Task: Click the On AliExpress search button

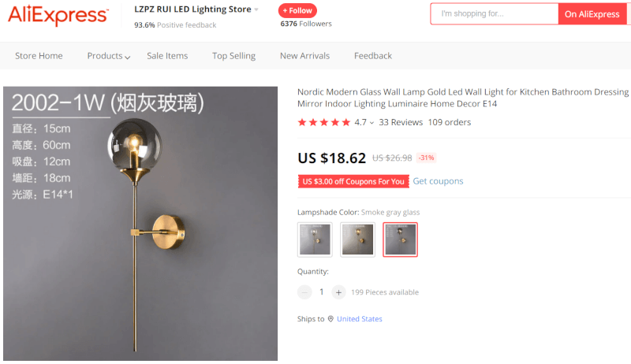Action: [x=592, y=14]
